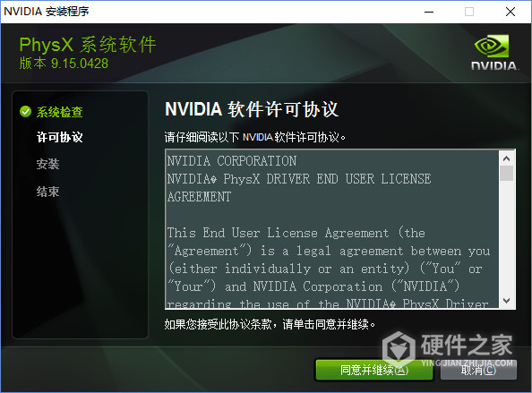
Task: Click the license agreement scrollbar thumb
Action: [x=507, y=174]
